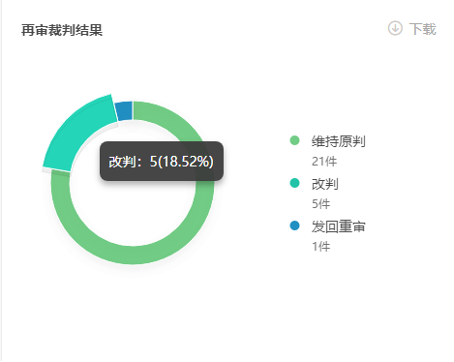Screen dimensions: 454x362
Task: Click the blank card area below the donut
Action: coord(227,317)
